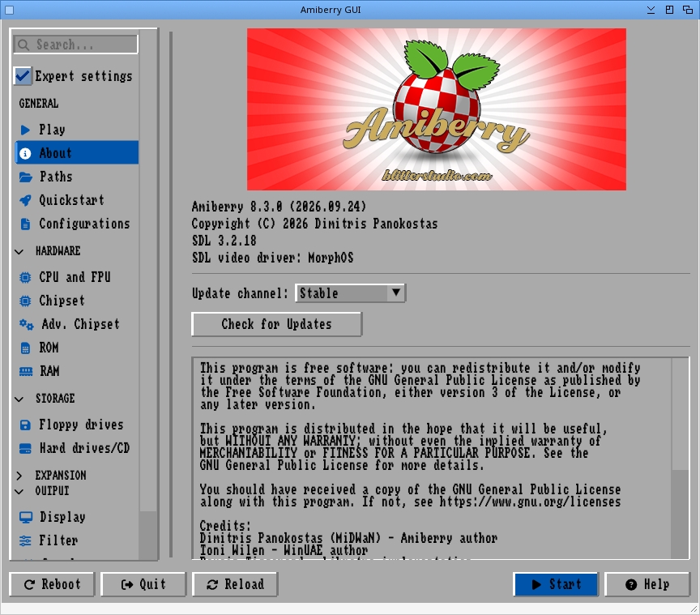Screen dimensions: 700x615
Task: Click the Help button
Action: coord(647,584)
